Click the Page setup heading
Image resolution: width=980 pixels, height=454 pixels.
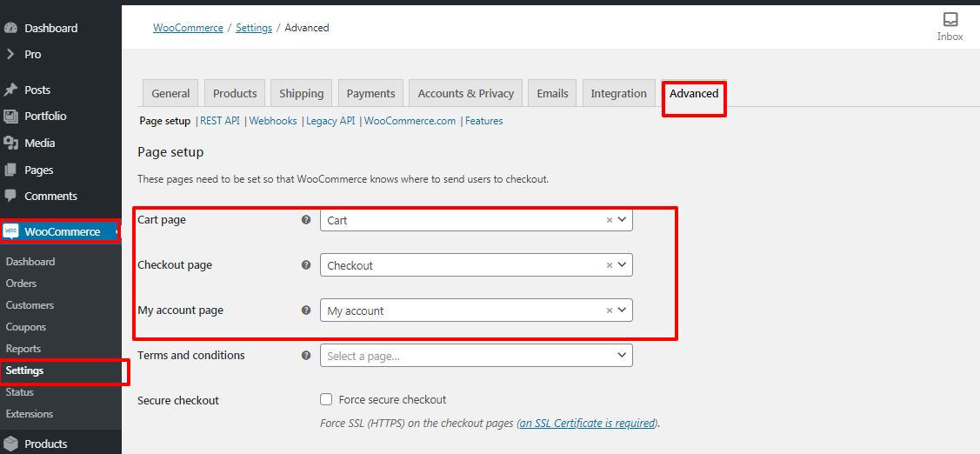(170, 152)
